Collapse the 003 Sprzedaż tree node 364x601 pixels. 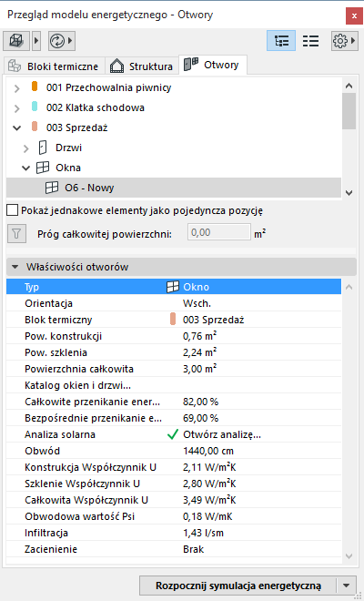[x=17, y=128]
